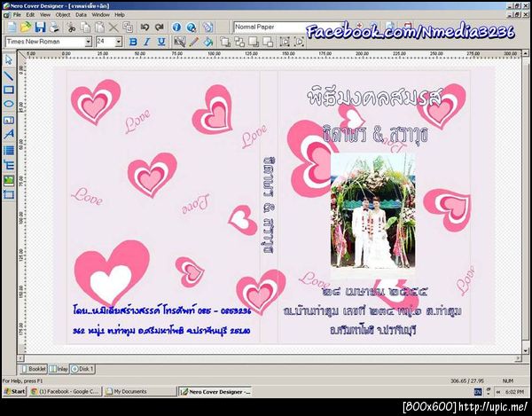This screenshot has height=416, width=532.
Task: Click the NUM indicator in status bar
Action: 507,381
